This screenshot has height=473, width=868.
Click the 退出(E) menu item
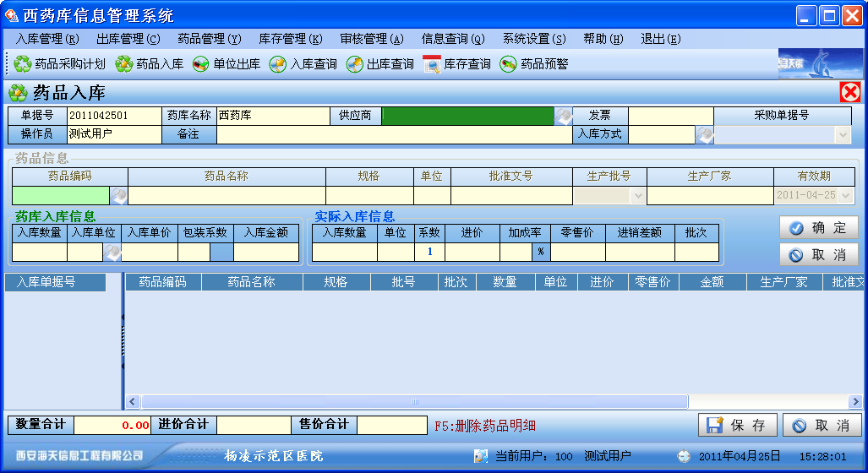pos(660,39)
